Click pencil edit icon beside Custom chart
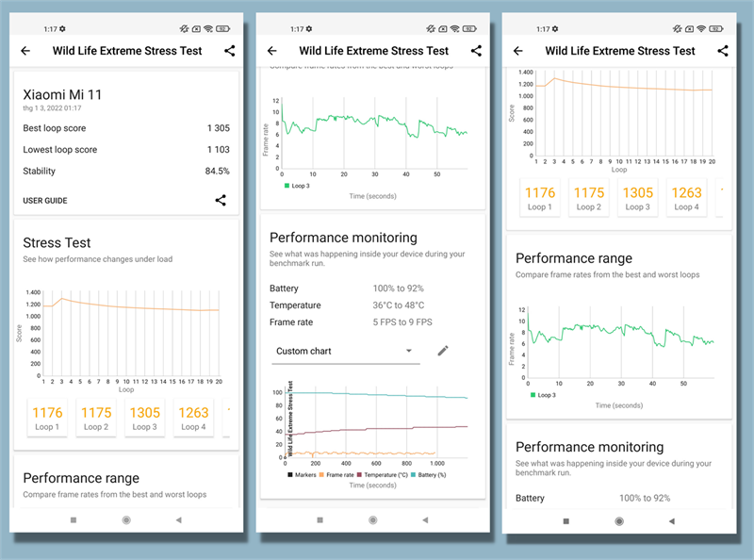Screen dimensions: 754x560 (x=443, y=351)
